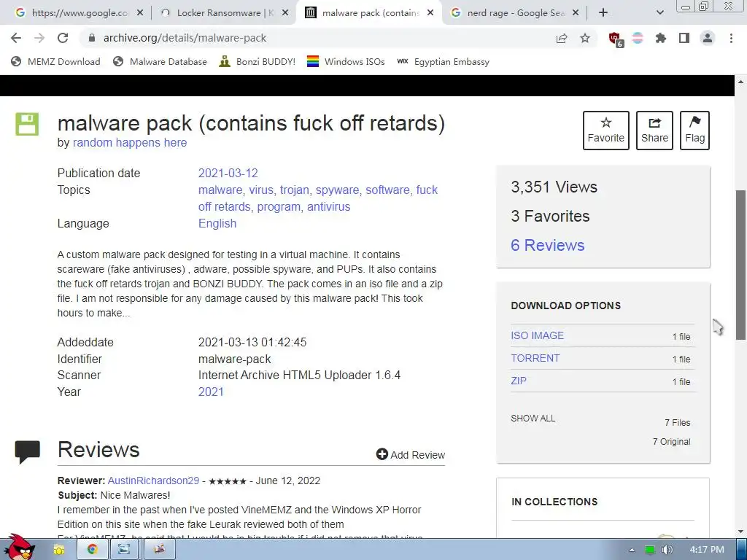Click the scrollbar up arrow
The width and height of the screenshot is (747, 560).
click(740, 82)
